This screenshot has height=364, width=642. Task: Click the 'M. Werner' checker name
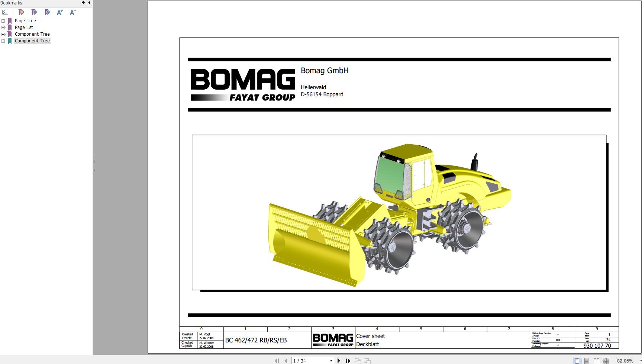207,343
